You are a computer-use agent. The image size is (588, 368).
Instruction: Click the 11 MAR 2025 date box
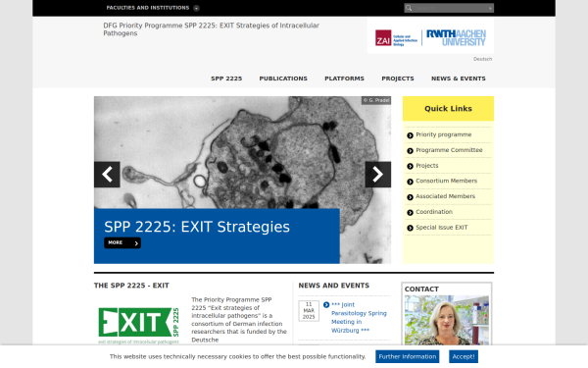point(309,311)
